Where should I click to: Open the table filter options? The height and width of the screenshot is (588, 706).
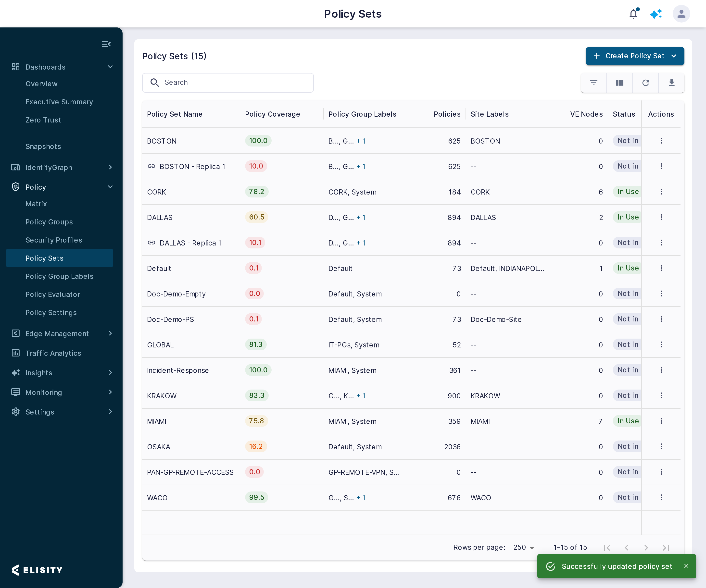(x=594, y=83)
